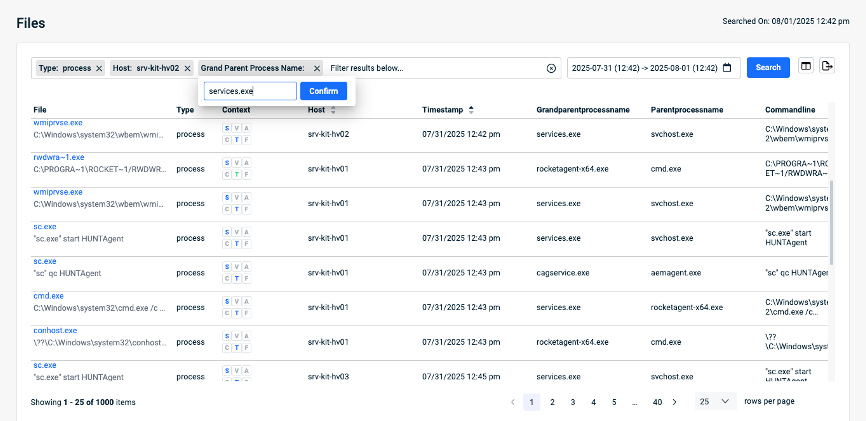Click the cmd.exe file link

click(x=48, y=296)
